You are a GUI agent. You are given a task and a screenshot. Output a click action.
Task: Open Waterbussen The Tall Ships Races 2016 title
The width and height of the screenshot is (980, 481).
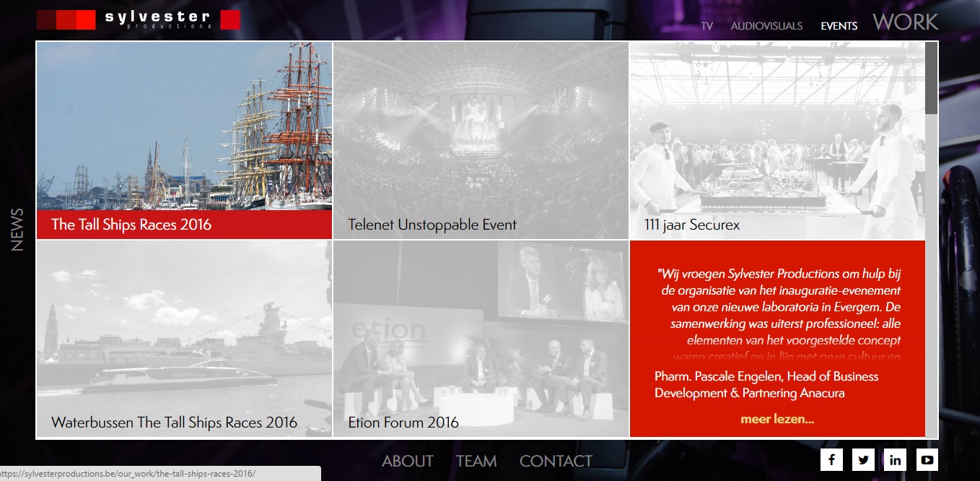click(x=174, y=422)
